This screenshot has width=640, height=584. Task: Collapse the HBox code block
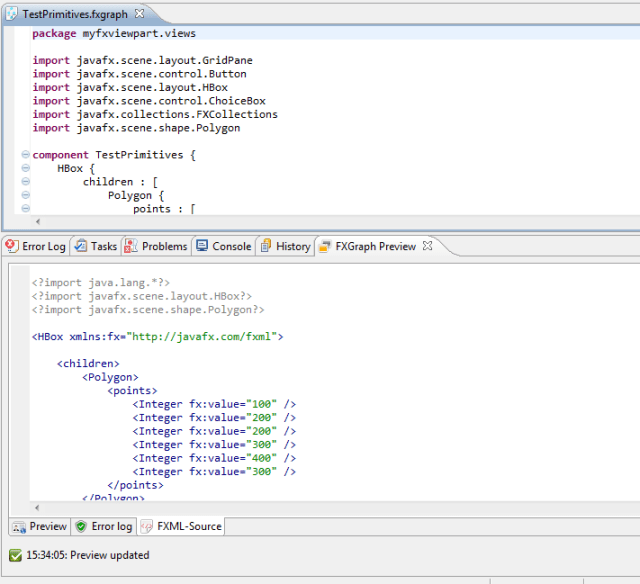(25, 169)
